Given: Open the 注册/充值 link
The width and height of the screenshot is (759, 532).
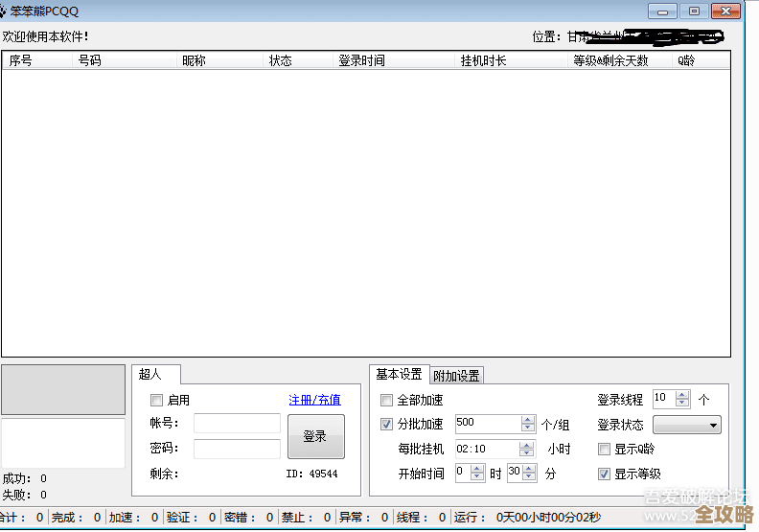Looking at the screenshot, I should (314, 400).
